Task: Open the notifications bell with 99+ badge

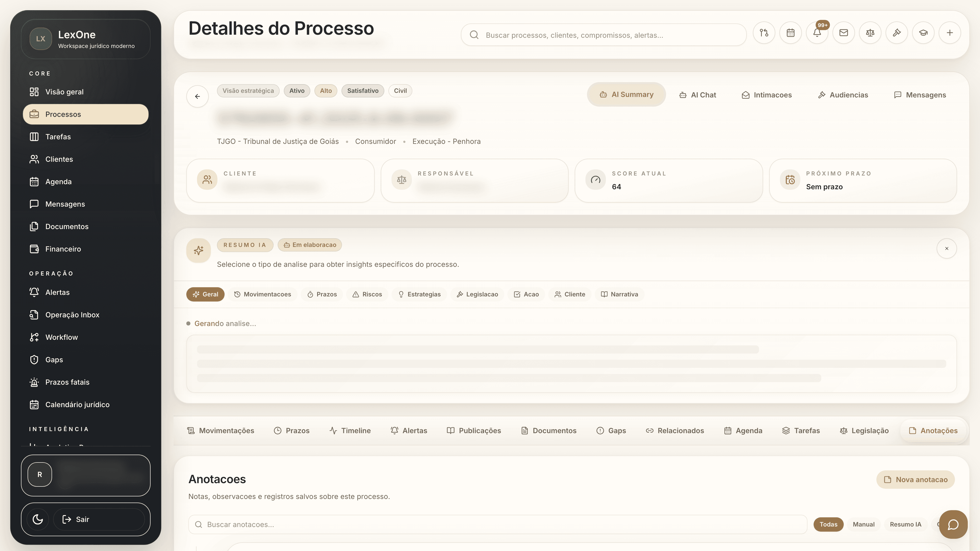Action: pyautogui.click(x=817, y=33)
